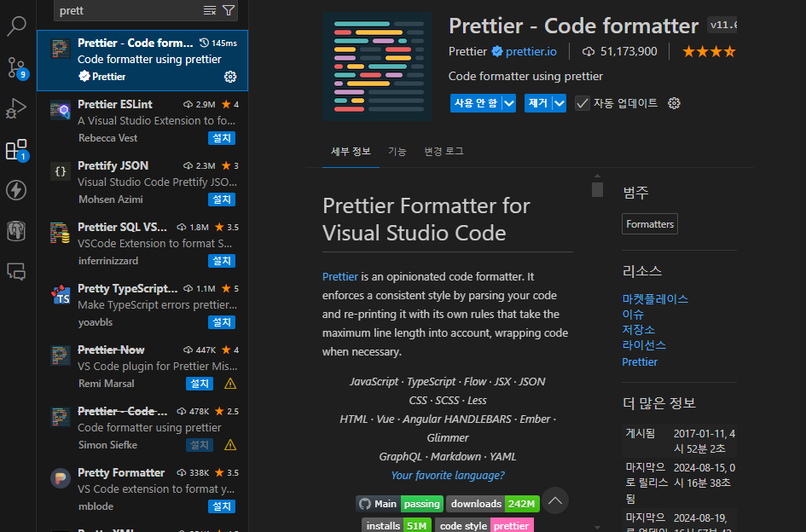Click the Formatters category tag
Viewport: 806px width, 532px height.
click(650, 224)
